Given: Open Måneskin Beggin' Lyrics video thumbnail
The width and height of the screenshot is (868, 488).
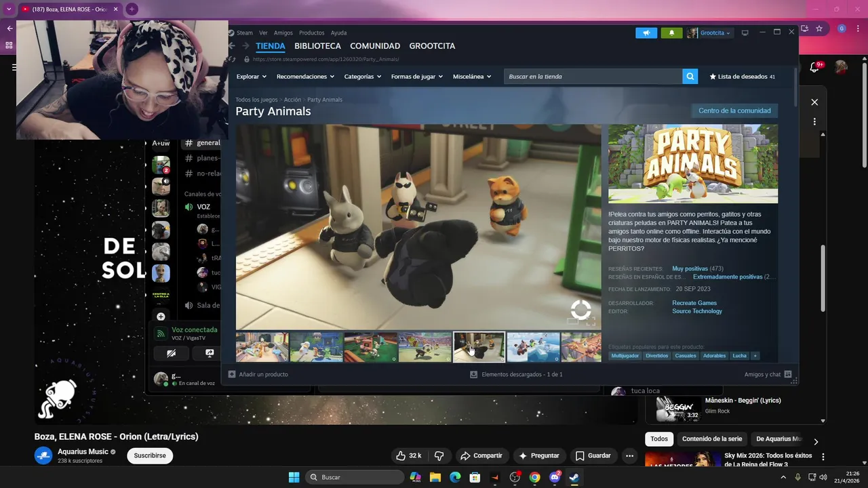Looking at the screenshot, I should click(678, 408).
